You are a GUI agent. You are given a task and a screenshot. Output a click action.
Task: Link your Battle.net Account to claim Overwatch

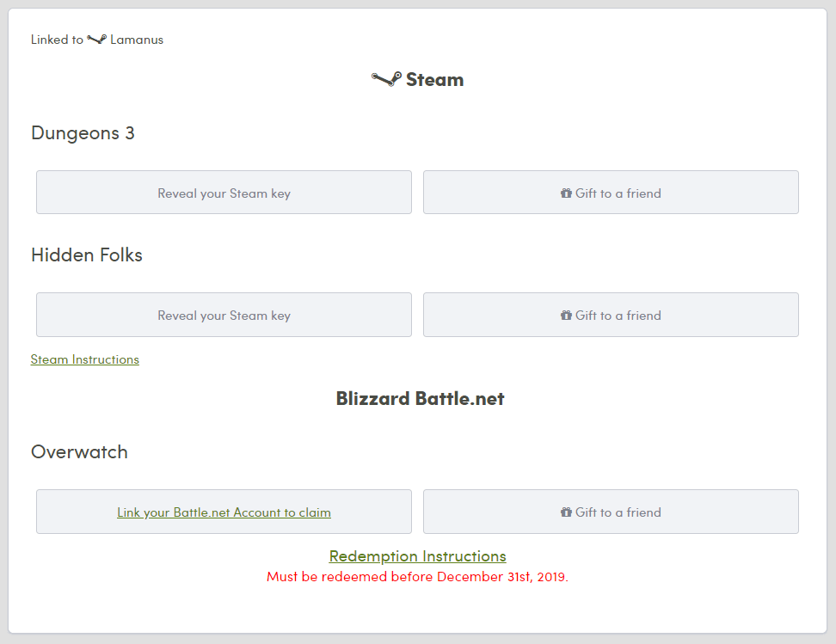click(224, 512)
